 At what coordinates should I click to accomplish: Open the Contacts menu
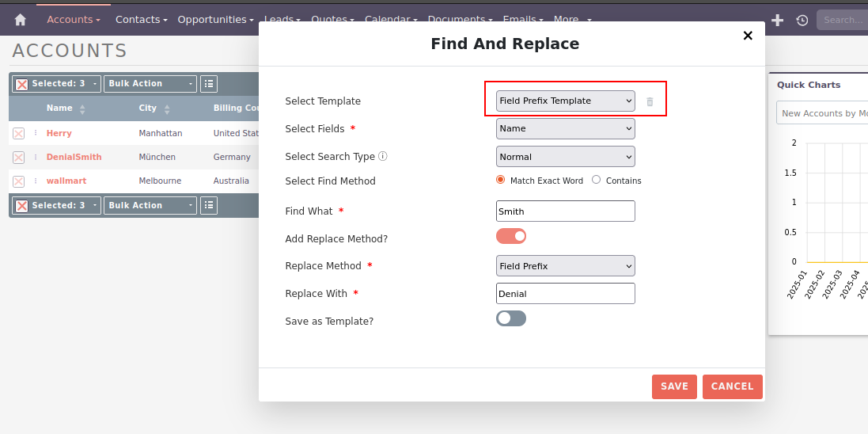141,19
